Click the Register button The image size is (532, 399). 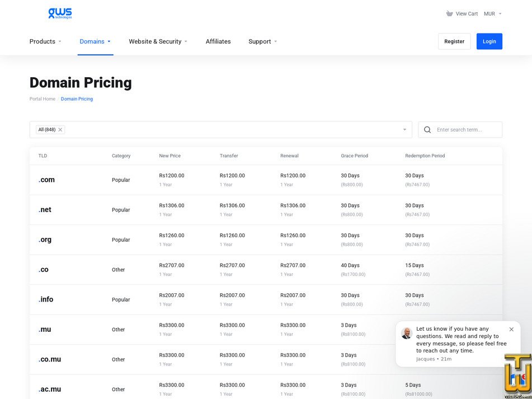pyautogui.click(x=454, y=41)
